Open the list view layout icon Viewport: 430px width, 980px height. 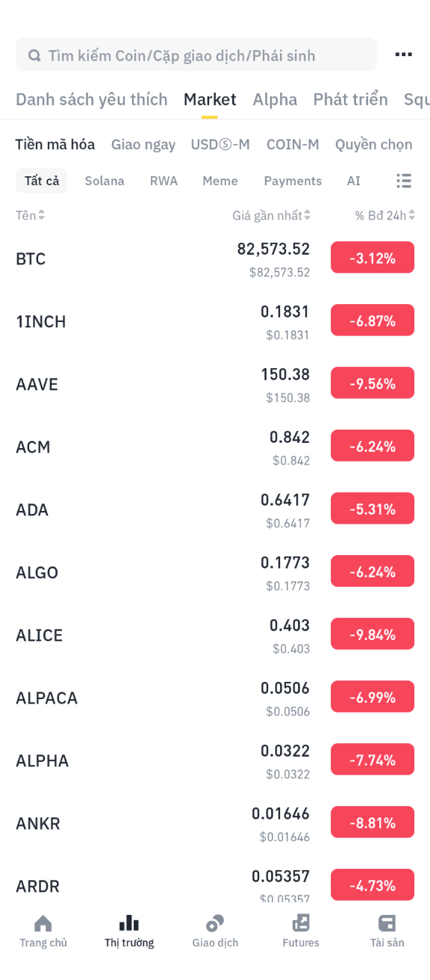pos(404,180)
